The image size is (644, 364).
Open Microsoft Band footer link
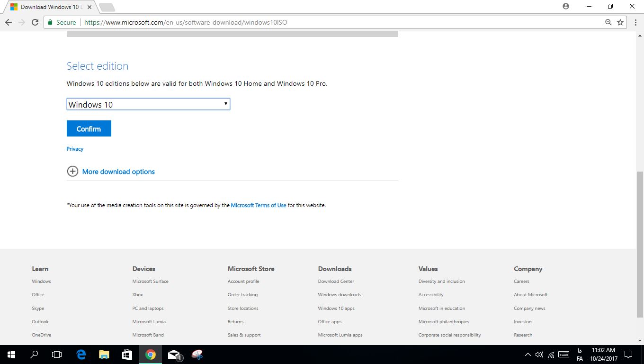click(148, 335)
